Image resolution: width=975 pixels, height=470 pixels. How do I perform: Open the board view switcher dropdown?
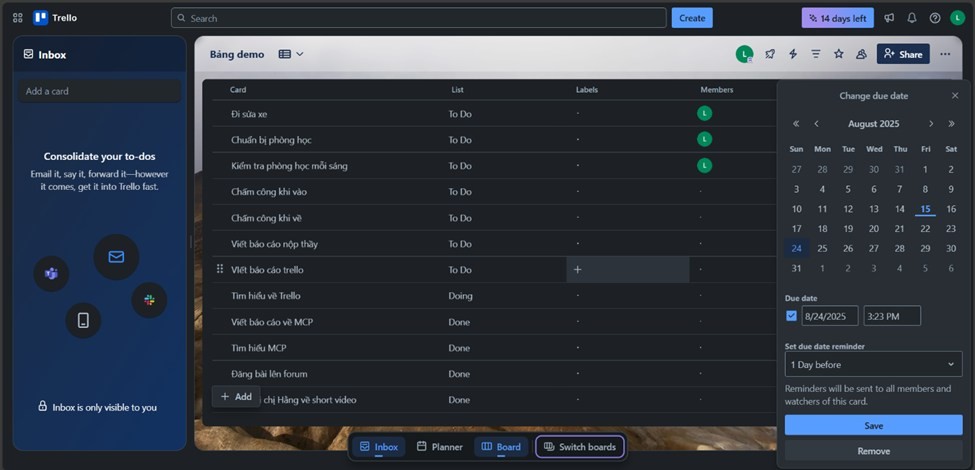[x=291, y=54]
